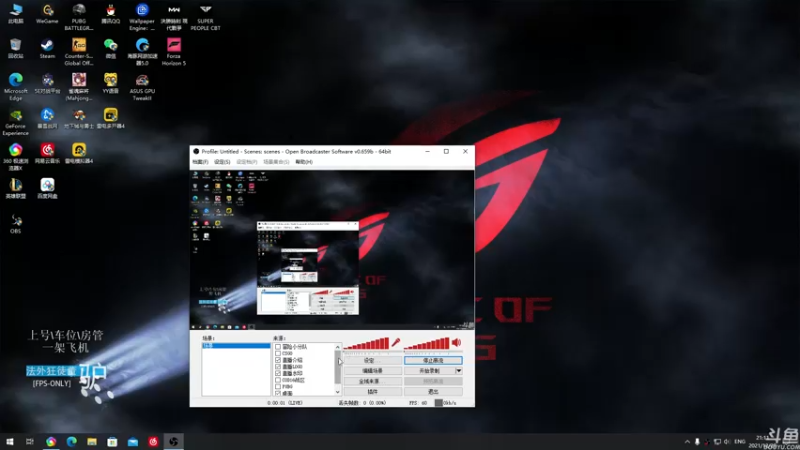Launch the Call of Duty MW shortcut
Viewport: 800px width, 450px height.
[173, 17]
